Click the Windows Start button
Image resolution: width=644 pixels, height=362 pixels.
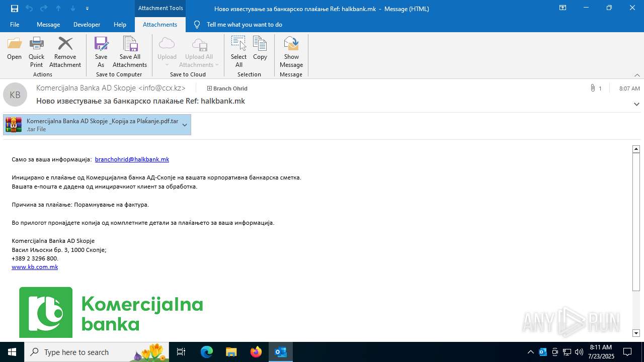12,352
